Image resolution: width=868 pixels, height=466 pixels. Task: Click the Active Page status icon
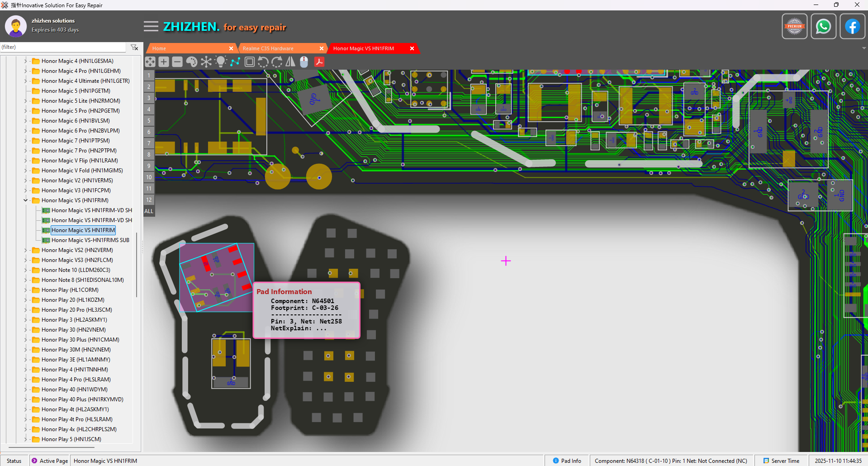(x=34, y=461)
